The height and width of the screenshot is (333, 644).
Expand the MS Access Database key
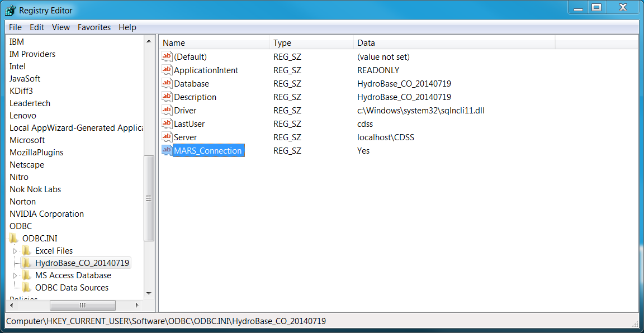pyautogui.click(x=15, y=275)
